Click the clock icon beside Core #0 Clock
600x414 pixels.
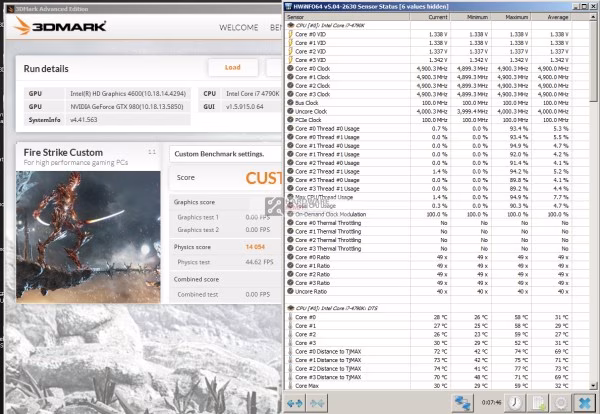click(x=290, y=68)
